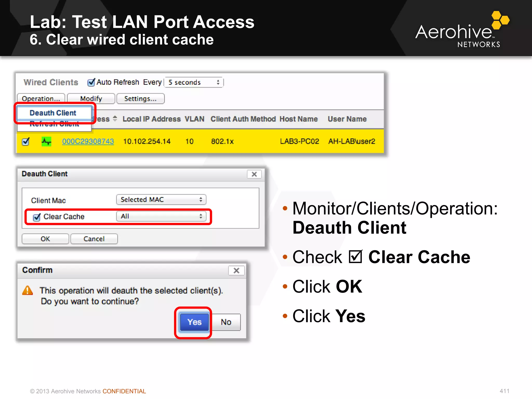Viewport: 532px width, 399px height.
Task: Click OK in Deauth Client dialog
Action: 45,239
